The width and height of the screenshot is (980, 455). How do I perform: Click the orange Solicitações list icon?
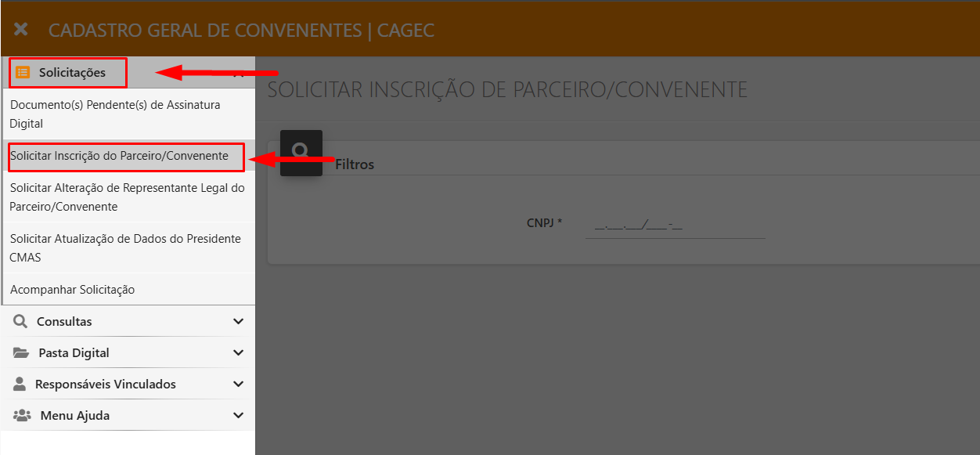click(x=23, y=73)
